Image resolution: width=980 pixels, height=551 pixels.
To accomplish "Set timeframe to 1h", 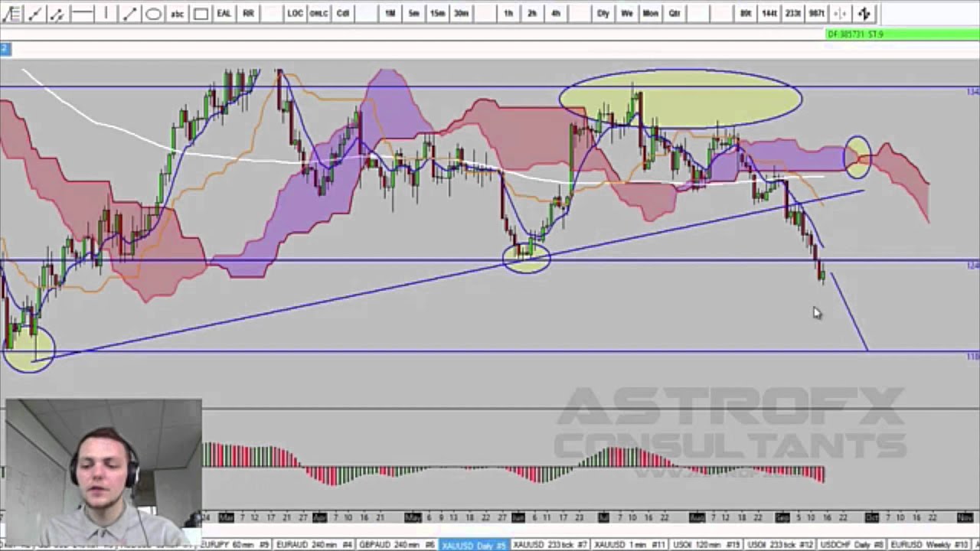I will (508, 13).
